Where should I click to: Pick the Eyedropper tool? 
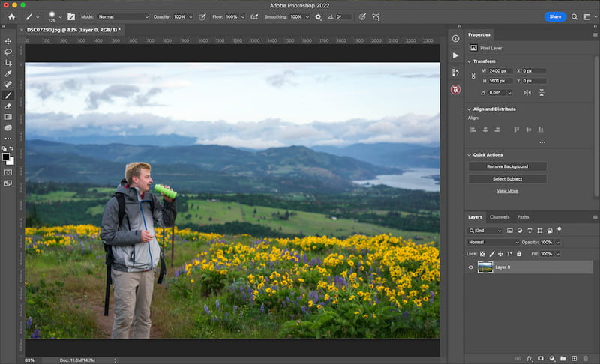pos(8,74)
